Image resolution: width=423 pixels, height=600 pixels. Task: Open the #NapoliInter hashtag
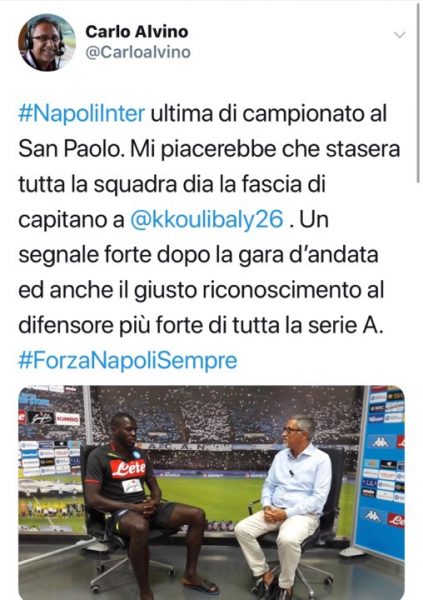tap(82, 114)
